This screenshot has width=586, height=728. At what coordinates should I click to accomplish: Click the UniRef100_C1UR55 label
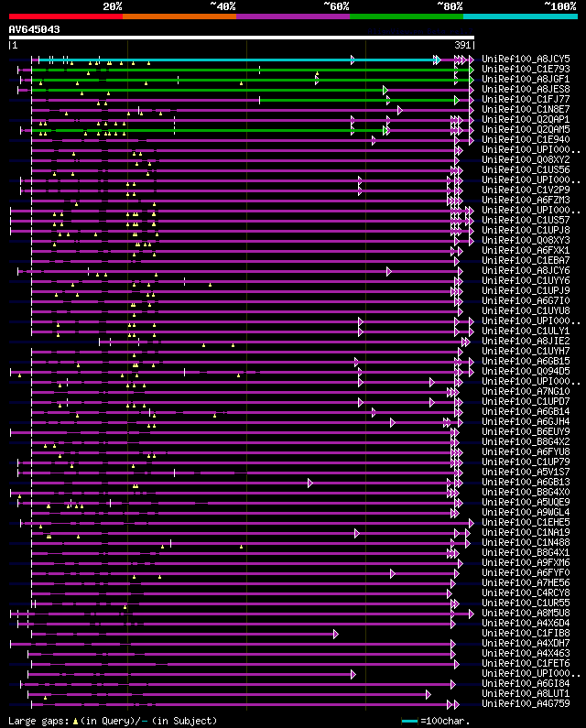click(x=526, y=603)
